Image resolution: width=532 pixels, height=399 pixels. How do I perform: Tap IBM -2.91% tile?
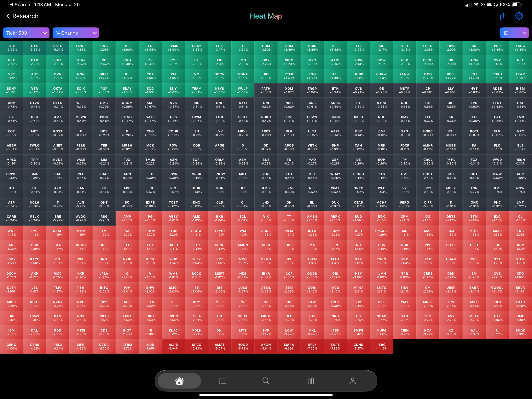click(12, 332)
